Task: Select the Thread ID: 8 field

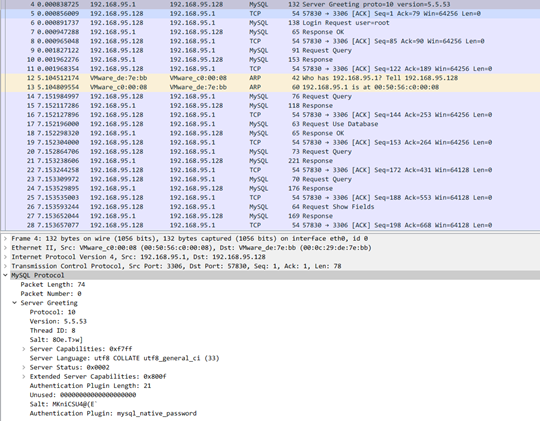Action: [x=52, y=330]
